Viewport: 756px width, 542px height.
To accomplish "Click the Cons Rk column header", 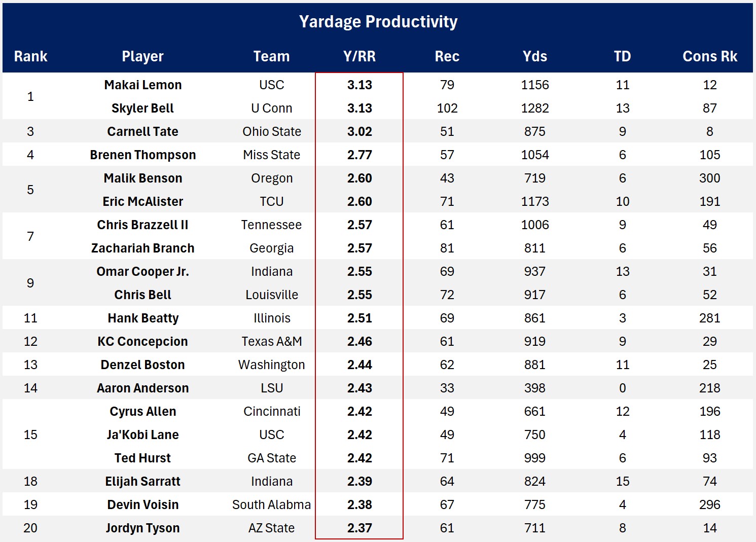I will [709, 56].
